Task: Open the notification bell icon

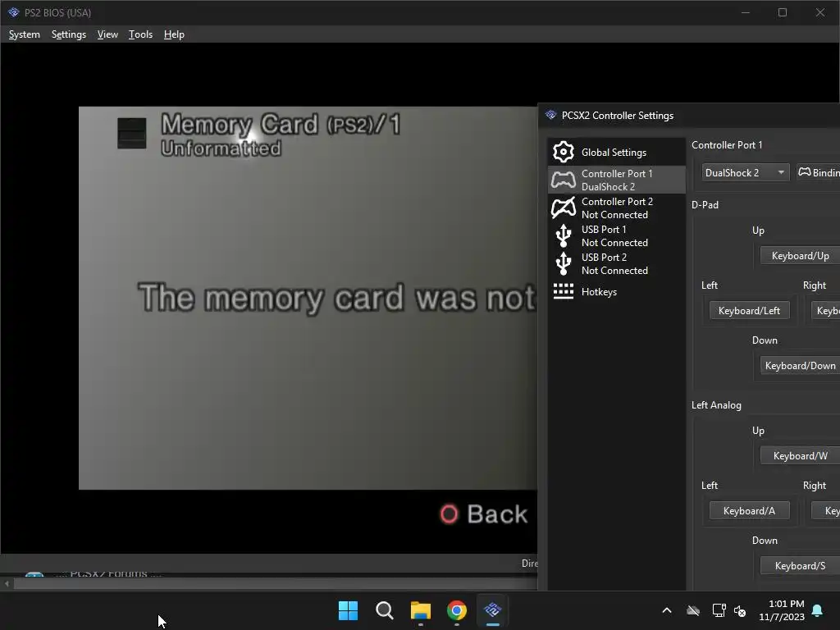Action: [x=818, y=610]
